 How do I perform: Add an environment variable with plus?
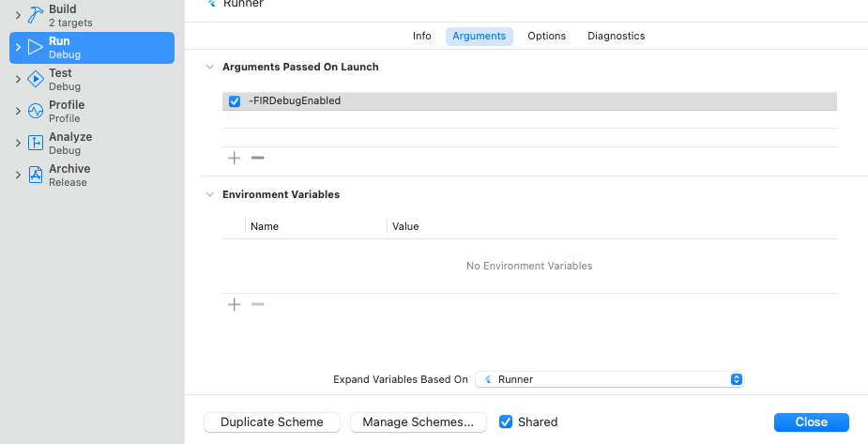(x=235, y=304)
